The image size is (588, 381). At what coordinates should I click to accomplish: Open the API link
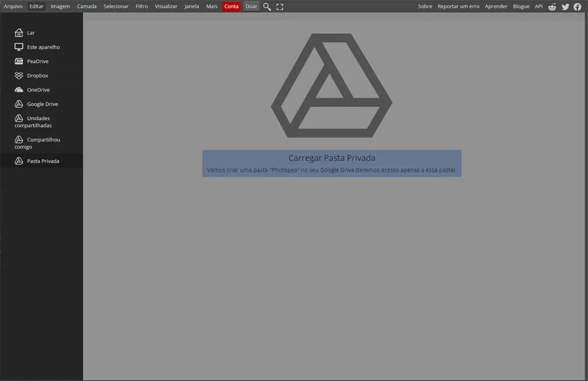coord(539,6)
